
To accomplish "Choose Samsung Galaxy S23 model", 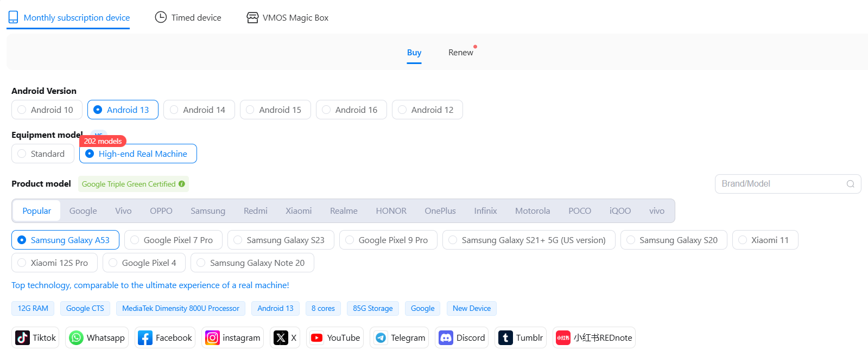I will point(281,240).
